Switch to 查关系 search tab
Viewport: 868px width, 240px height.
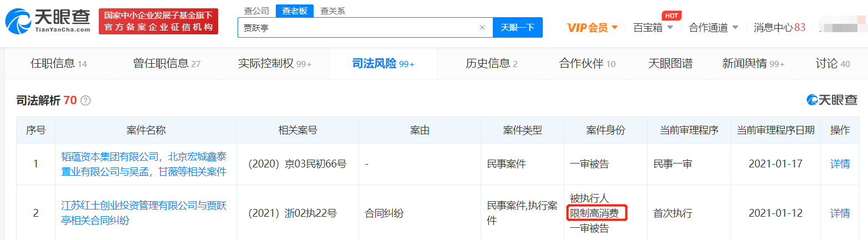(x=333, y=11)
